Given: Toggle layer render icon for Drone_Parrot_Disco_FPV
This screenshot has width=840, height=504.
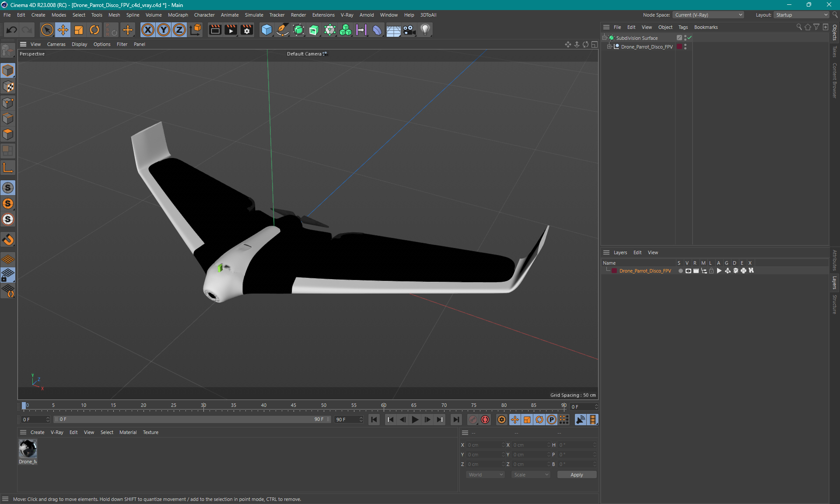Looking at the screenshot, I should (696, 271).
